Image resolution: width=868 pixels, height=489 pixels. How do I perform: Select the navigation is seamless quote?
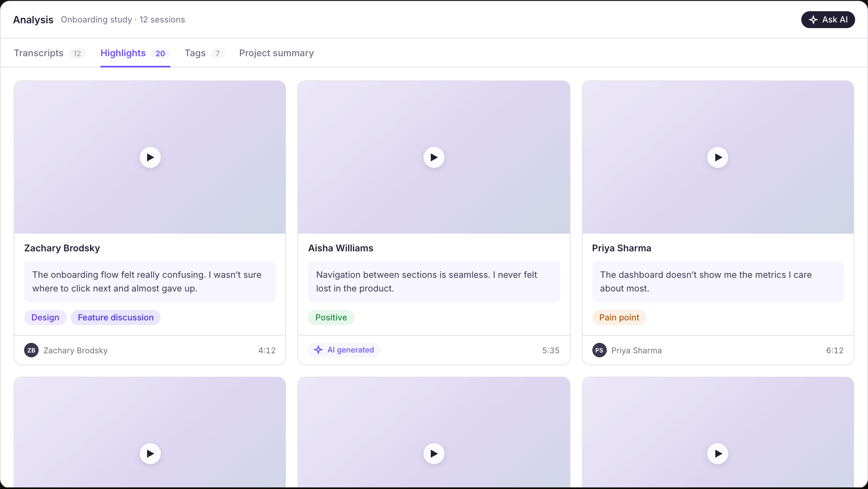pos(434,281)
